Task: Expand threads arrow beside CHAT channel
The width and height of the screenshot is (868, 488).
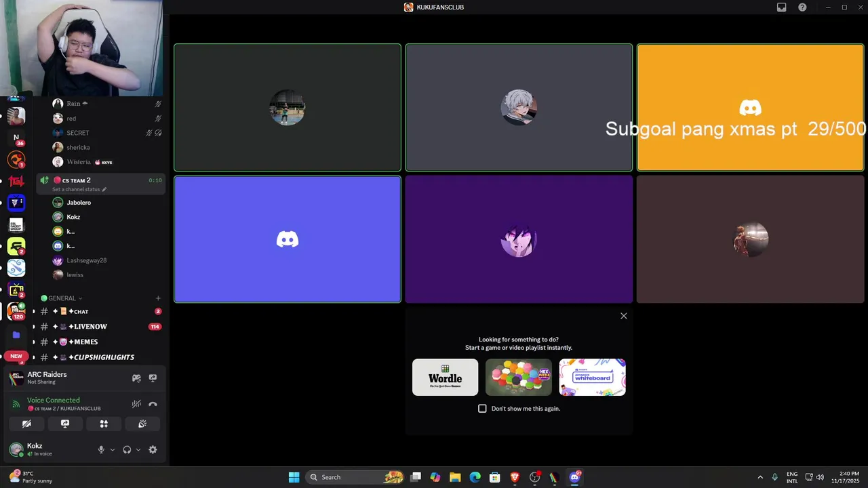Action: [x=34, y=312]
